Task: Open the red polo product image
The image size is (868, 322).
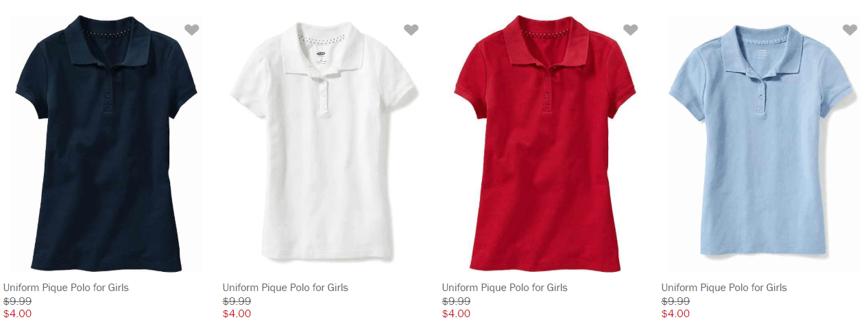Action: coord(545,144)
